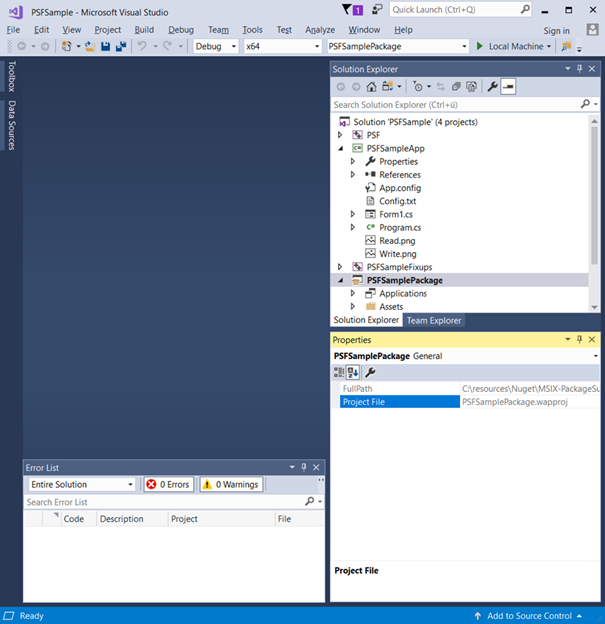Click the Navigate Backward toolbar icon
Screen dimensions: 605x624
tap(22, 47)
